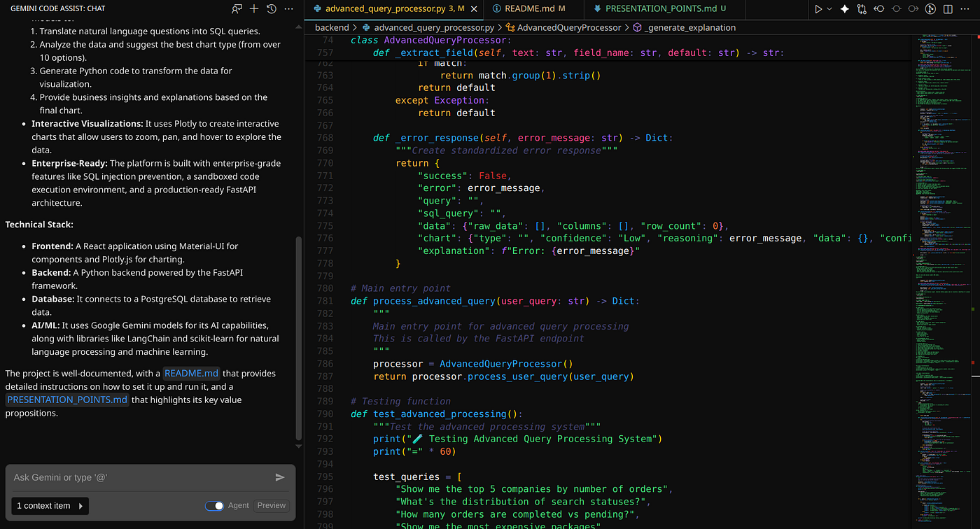This screenshot has height=529, width=980.
Task: Start a new Gemini chat with plus icon
Action: click(x=254, y=9)
